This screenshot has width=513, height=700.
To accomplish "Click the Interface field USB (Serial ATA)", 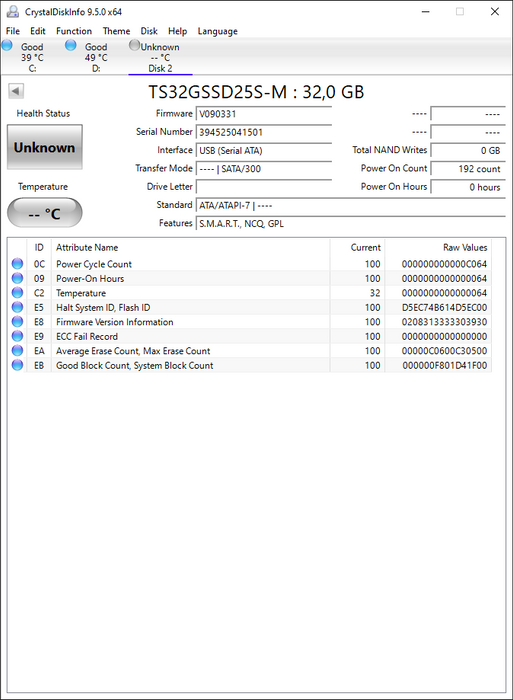I will click(x=263, y=150).
